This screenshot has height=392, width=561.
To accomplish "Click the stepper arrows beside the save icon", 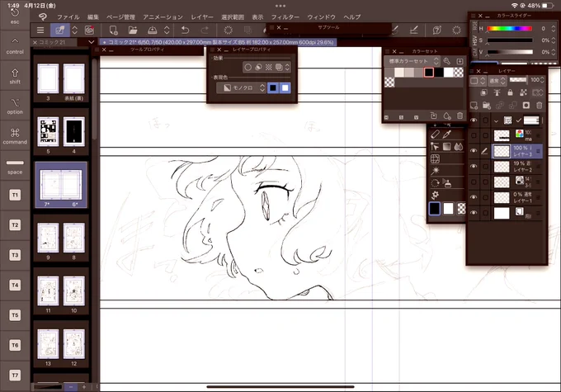I will [167, 31].
